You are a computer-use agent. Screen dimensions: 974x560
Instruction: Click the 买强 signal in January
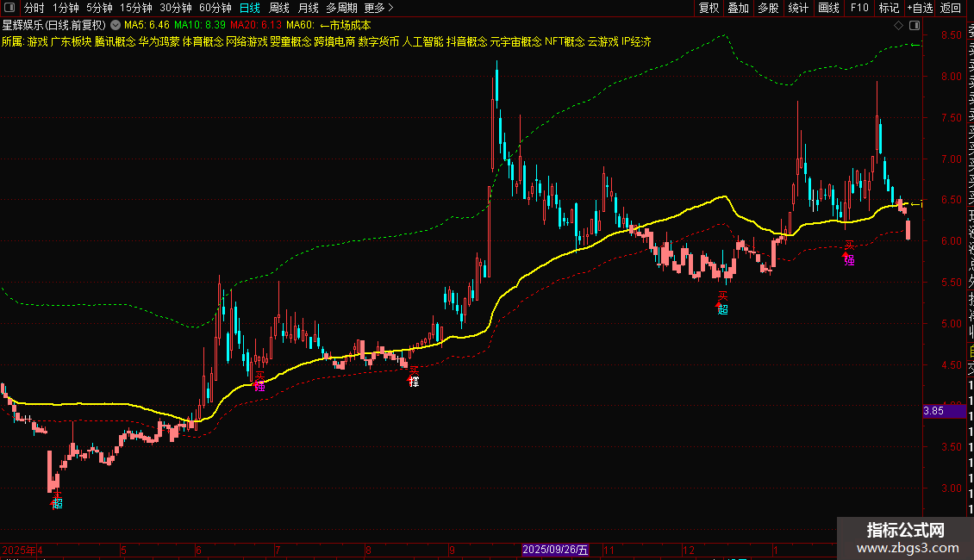(x=849, y=254)
